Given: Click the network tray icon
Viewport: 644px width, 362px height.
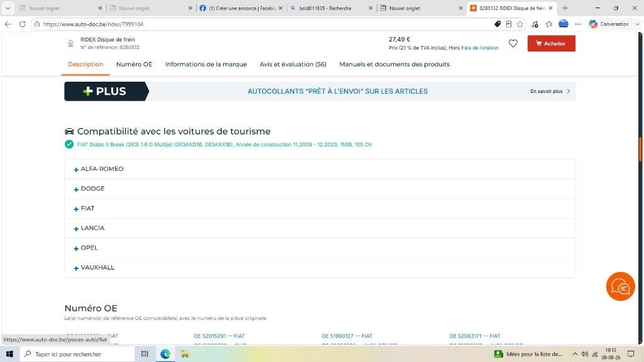Looking at the screenshot, I should click(x=595, y=354).
